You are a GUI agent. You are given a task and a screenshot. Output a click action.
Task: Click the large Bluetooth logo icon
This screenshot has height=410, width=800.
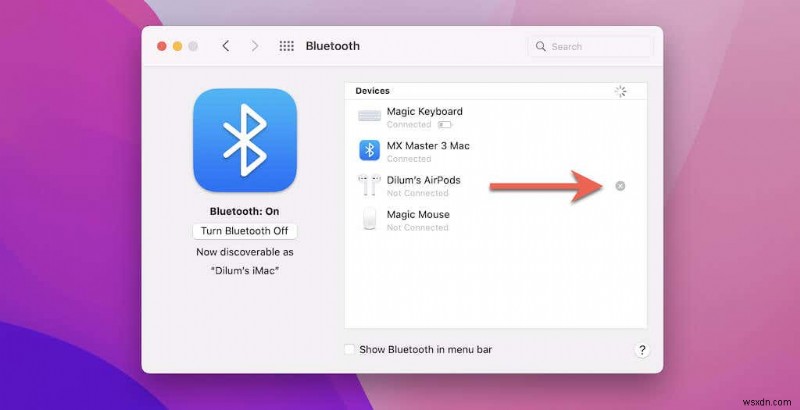[x=245, y=140]
